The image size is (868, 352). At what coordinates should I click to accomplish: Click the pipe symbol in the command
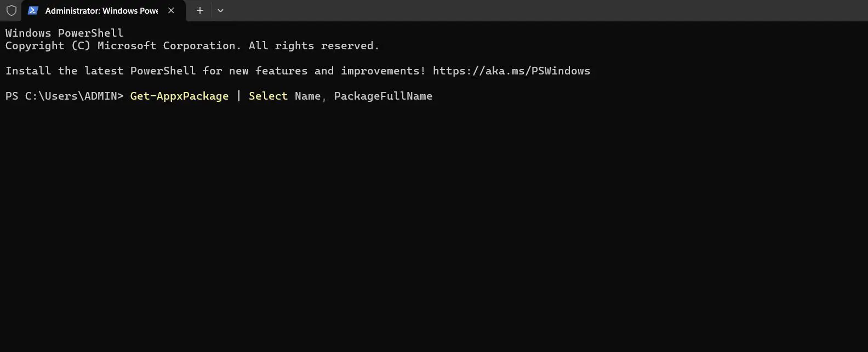point(239,96)
